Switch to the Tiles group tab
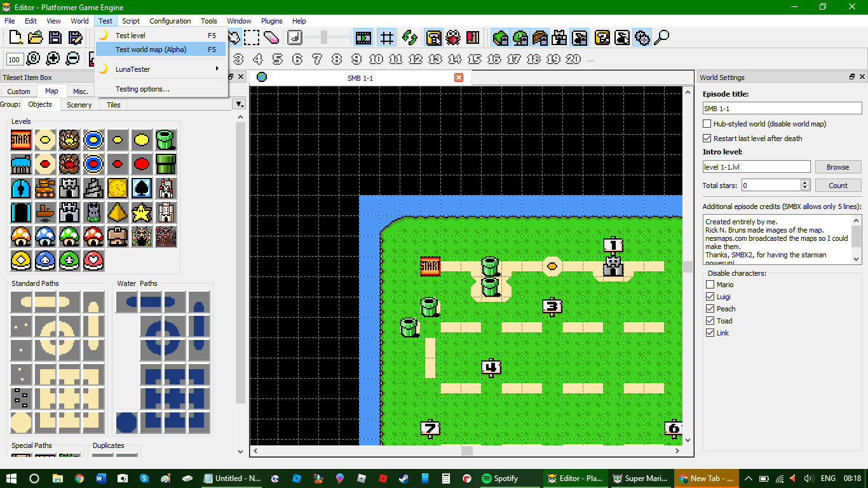Image resolution: width=868 pixels, height=488 pixels. tap(114, 105)
